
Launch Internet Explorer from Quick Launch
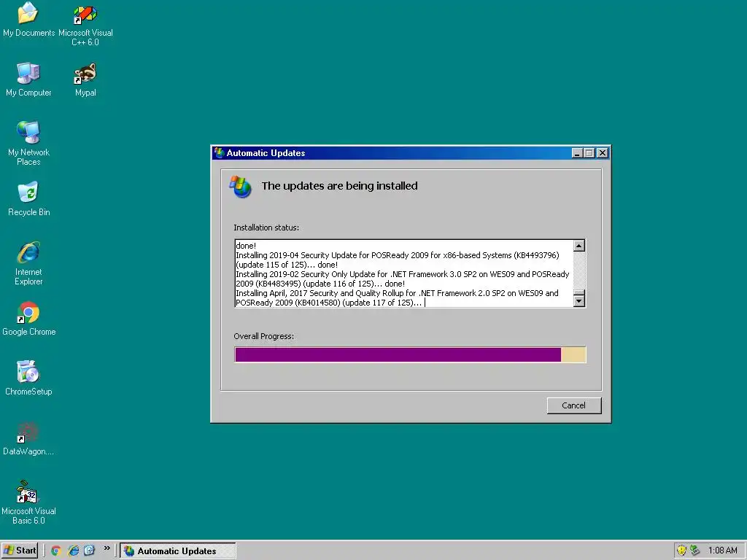point(73,551)
